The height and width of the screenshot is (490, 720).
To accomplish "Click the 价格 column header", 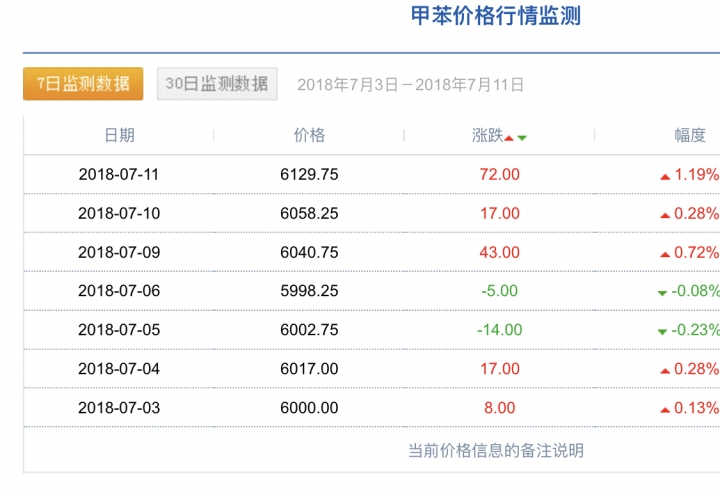I will [309, 135].
